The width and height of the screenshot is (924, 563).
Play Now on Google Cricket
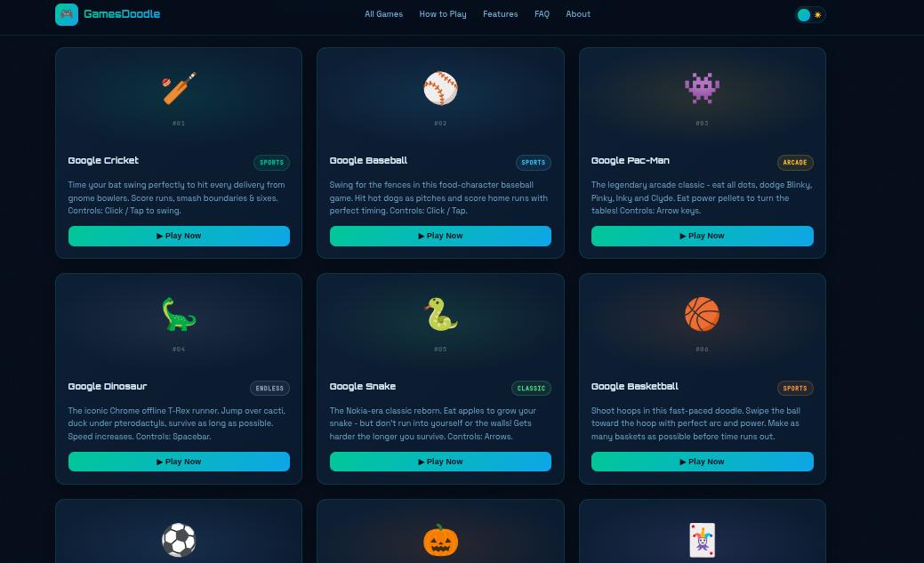179,236
